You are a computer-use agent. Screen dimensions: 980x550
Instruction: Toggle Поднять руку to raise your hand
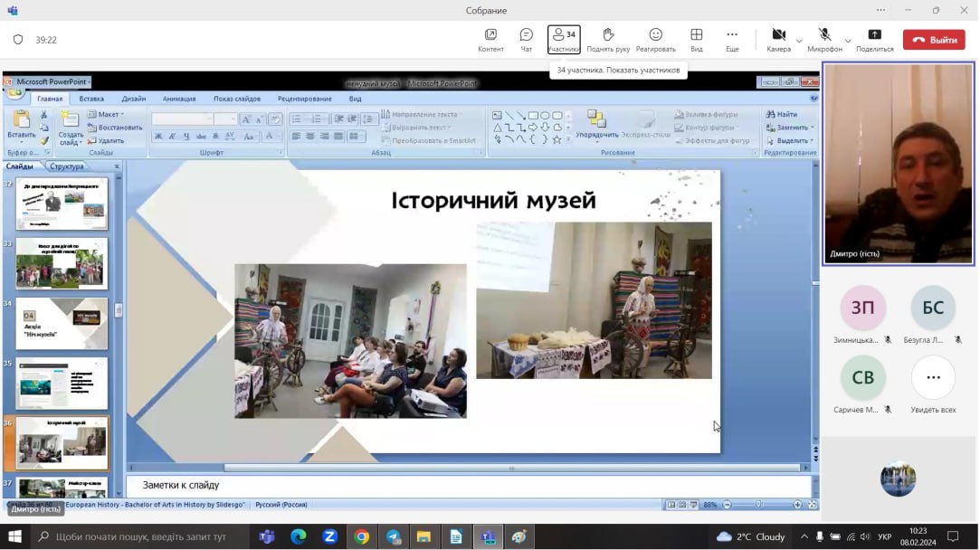coord(608,39)
